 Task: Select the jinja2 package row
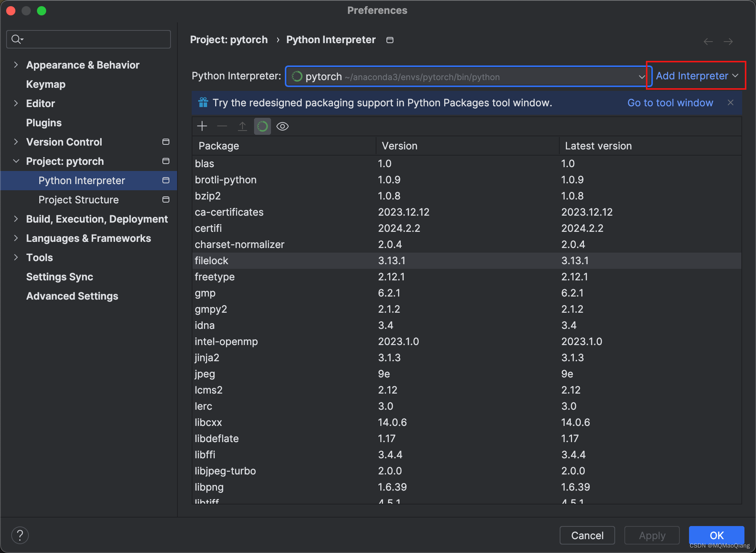(467, 358)
